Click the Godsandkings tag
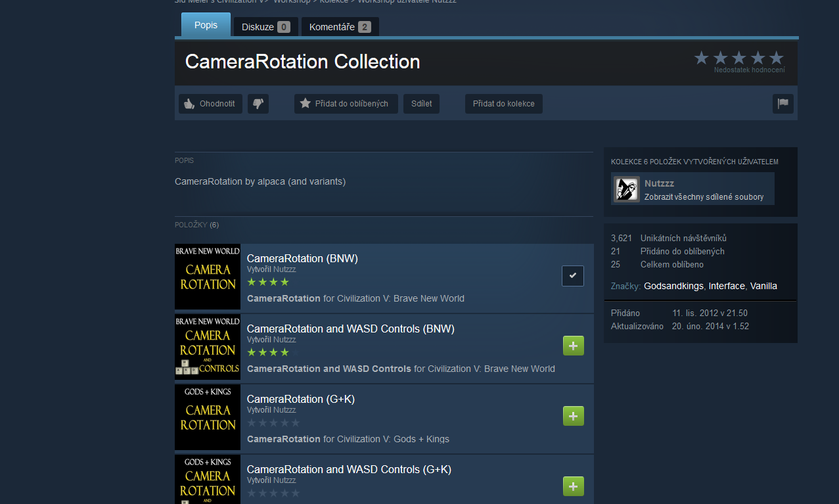 675,286
